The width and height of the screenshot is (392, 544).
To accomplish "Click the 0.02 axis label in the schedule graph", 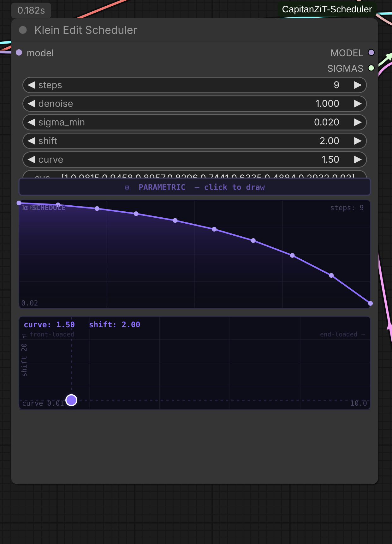I will (30, 303).
